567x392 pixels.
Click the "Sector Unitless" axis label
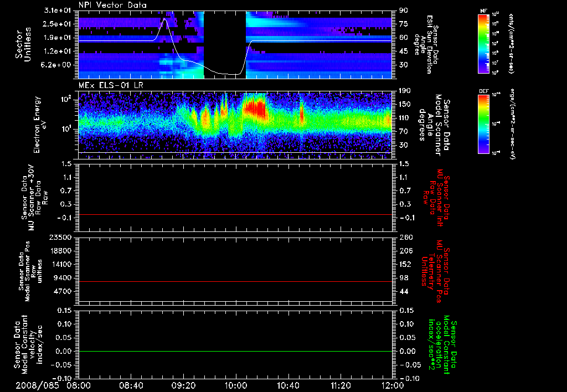23,44
